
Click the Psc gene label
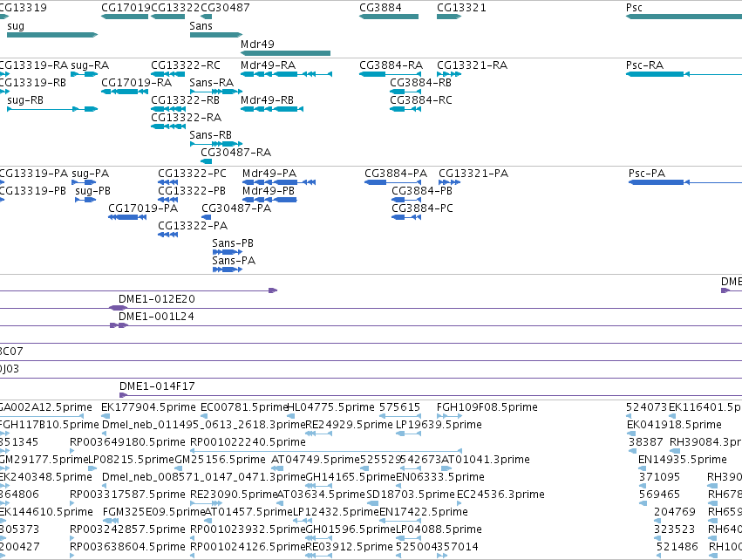tap(634, 8)
